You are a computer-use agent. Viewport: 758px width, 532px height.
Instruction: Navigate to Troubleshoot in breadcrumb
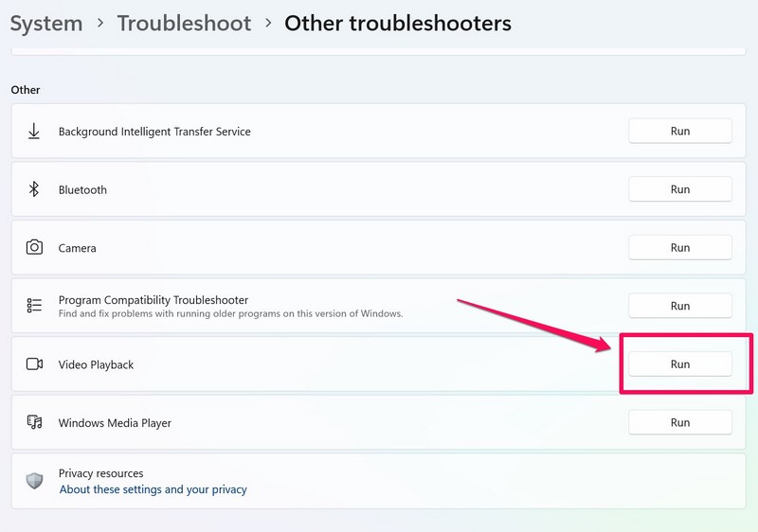[x=184, y=23]
